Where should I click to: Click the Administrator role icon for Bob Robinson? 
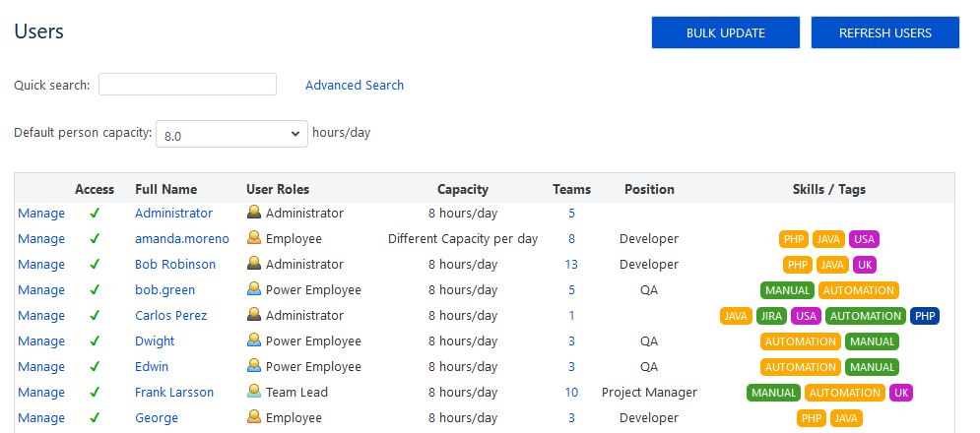click(254, 264)
